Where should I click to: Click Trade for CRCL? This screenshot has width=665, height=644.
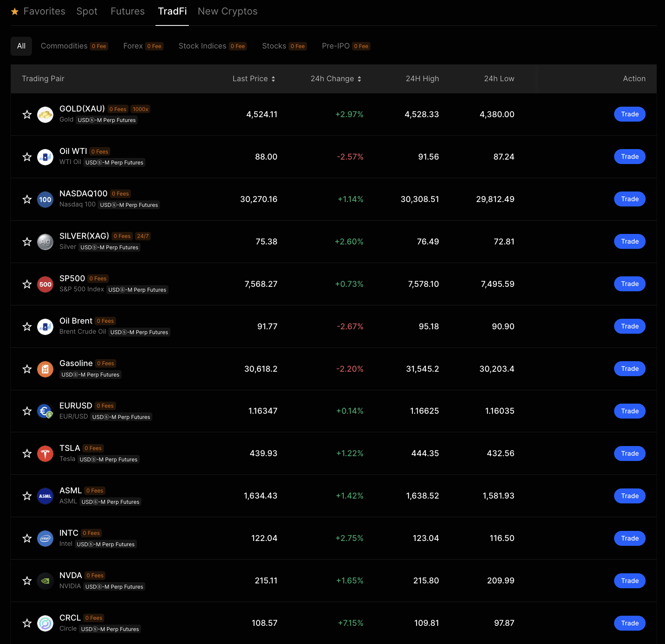[x=630, y=623]
